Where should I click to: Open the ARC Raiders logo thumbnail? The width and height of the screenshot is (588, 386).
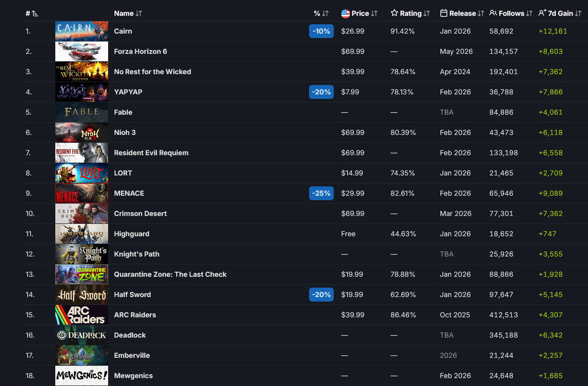click(x=82, y=315)
